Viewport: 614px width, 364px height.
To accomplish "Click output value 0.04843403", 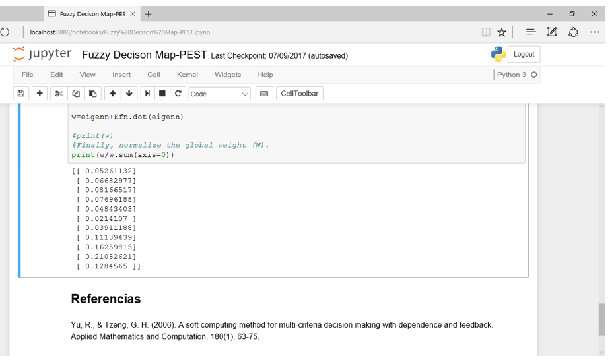I will 108,209.
